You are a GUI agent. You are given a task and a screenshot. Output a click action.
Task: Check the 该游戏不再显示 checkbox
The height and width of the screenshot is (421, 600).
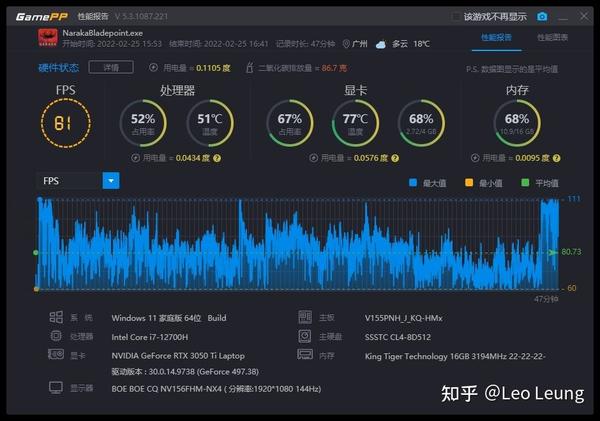click(x=456, y=17)
